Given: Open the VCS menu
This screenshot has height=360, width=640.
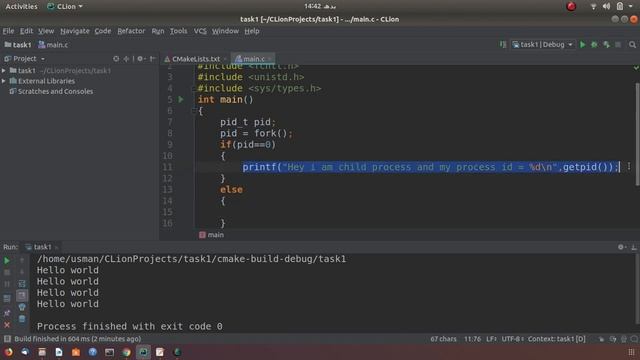Looking at the screenshot, I should click(200, 31).
